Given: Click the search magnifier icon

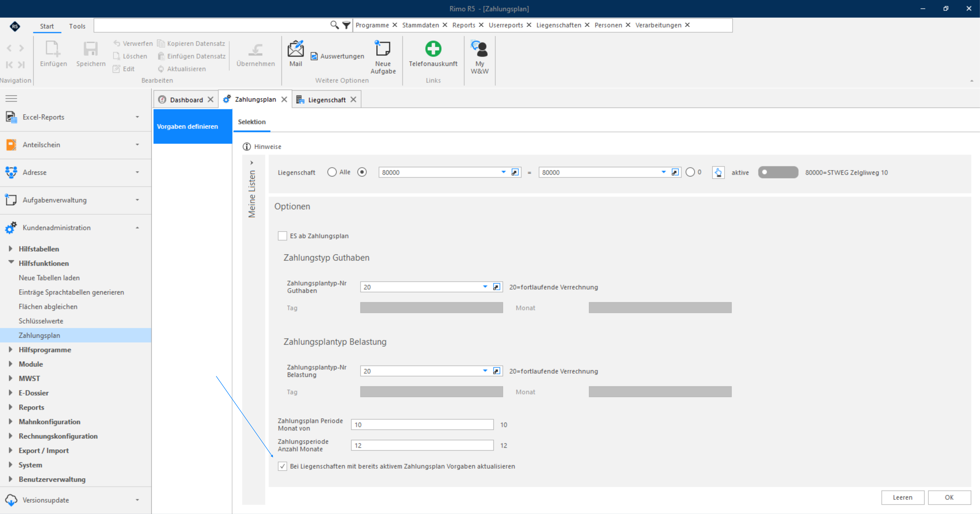Looking at the screenshot, I should pos(335,25).
